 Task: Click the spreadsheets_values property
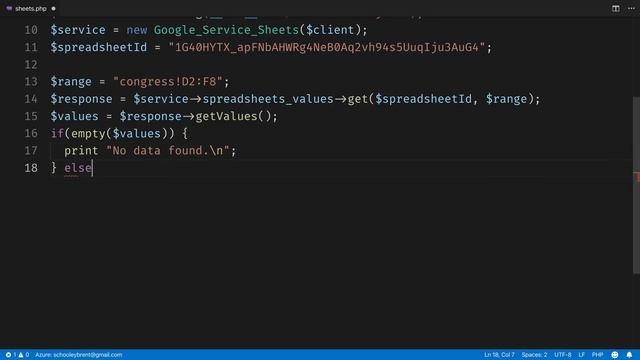[x=268, y=99]
